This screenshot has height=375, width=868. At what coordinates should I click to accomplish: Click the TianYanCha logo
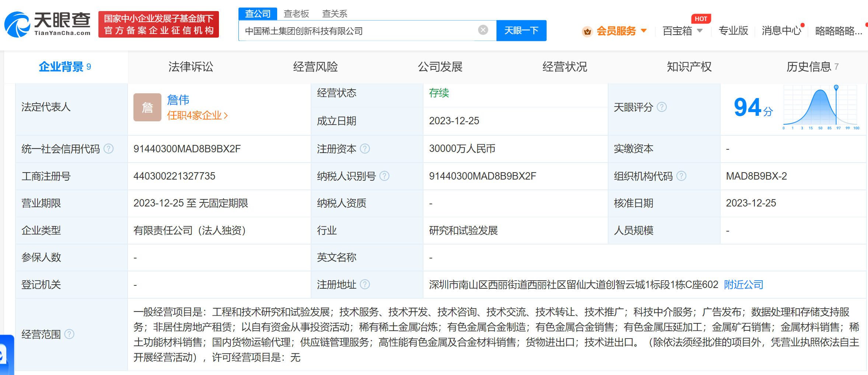pos(47,24)
